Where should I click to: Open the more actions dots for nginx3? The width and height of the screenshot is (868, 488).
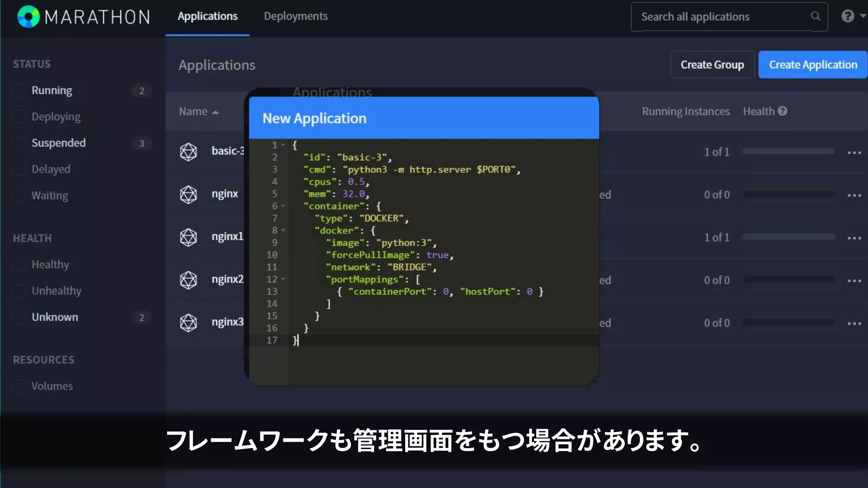tap(854, 323)
